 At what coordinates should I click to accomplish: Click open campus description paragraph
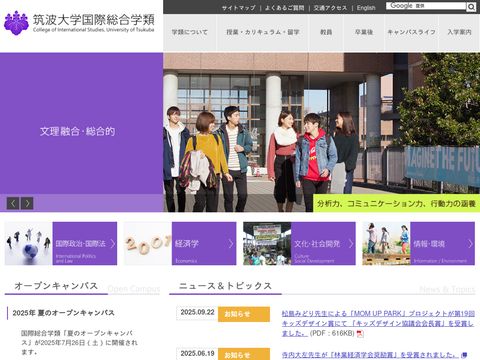[x=79, y=342]
